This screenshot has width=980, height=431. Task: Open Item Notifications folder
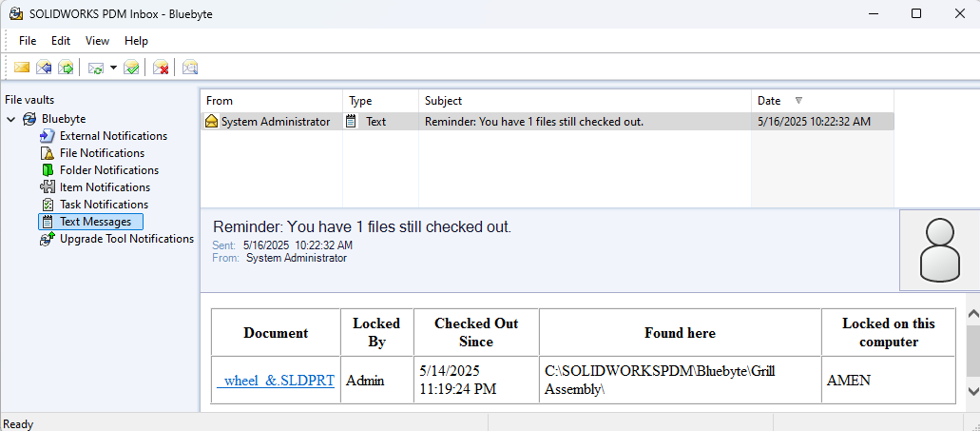click(105, 187)
